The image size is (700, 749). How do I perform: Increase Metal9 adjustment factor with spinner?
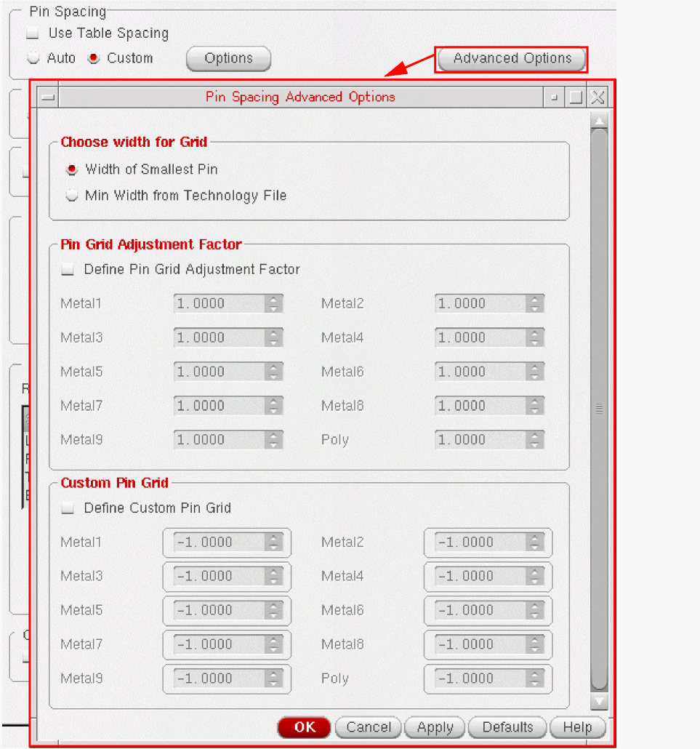point(273,436)
